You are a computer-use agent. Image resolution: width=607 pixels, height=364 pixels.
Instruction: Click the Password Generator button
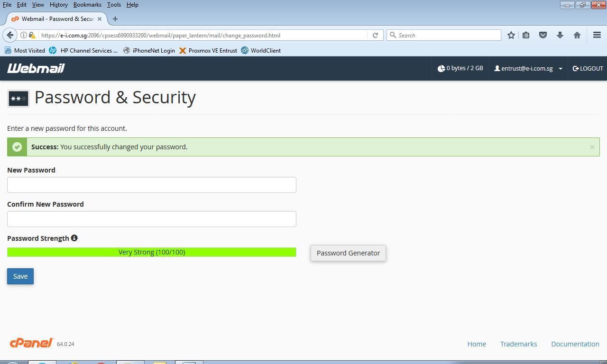point(349,253)
